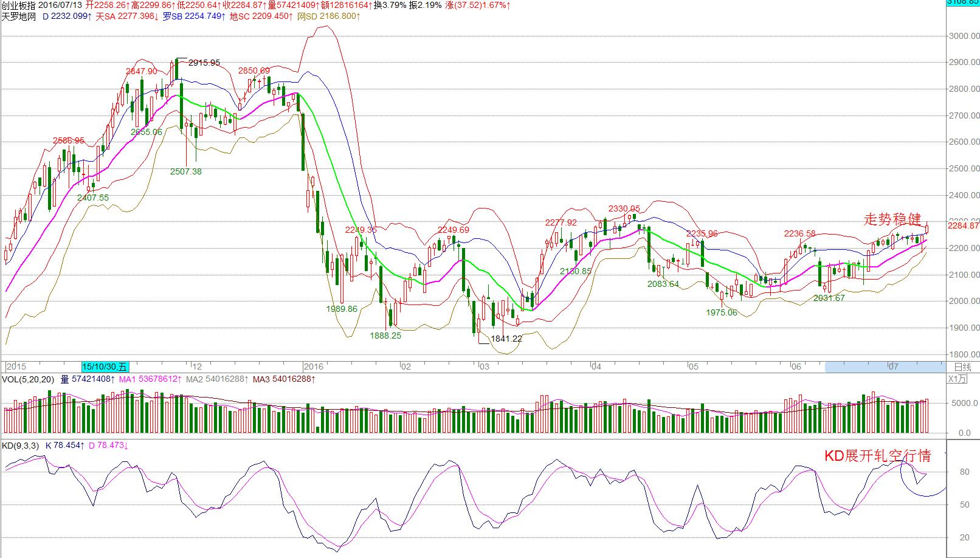Viewport: 980px width, 558px height.
Task: Click the D 2232.099 indicator value
Action: (x=67, y=16)
